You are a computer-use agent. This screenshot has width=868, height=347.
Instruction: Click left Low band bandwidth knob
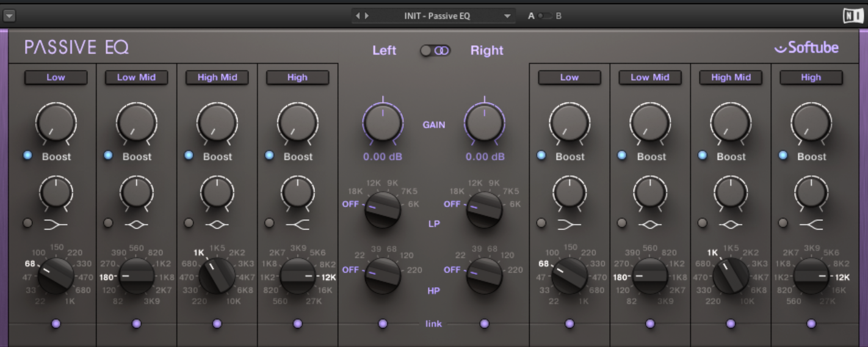[56, 192]
